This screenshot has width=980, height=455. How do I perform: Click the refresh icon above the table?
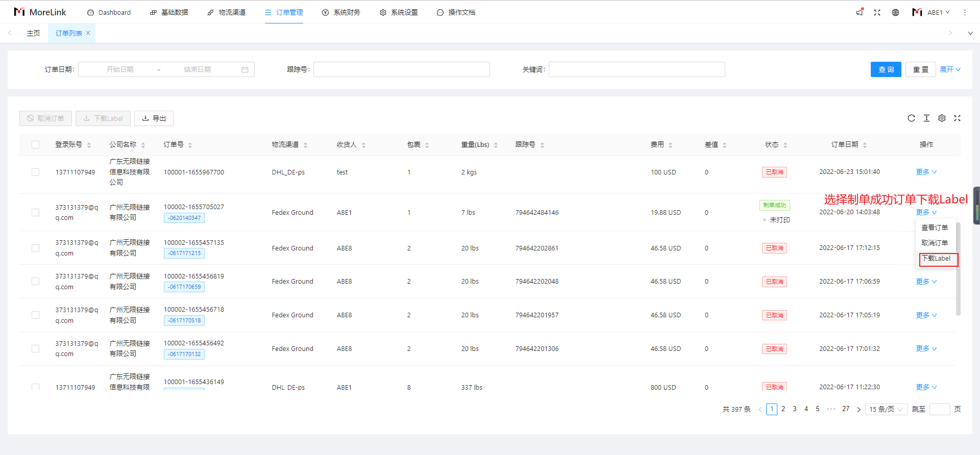pos(911,118)
